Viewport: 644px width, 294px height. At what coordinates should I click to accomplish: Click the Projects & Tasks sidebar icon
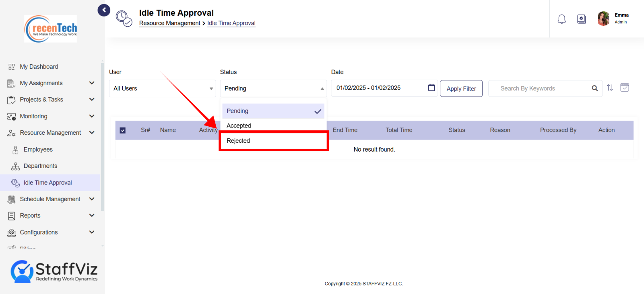(11, 100)
